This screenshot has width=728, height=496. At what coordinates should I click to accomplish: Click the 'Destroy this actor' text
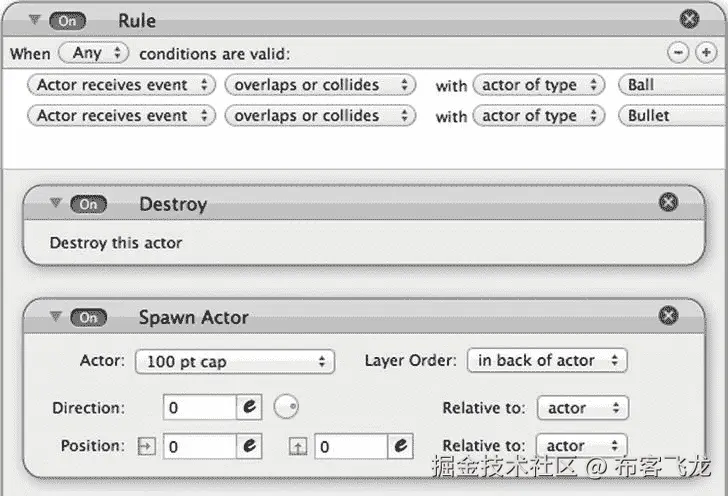click(116, 243)
